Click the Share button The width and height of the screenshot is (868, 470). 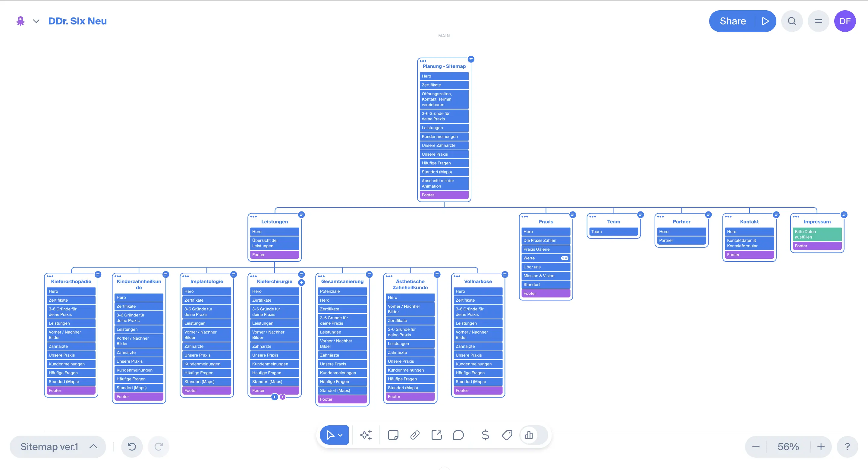733,21
